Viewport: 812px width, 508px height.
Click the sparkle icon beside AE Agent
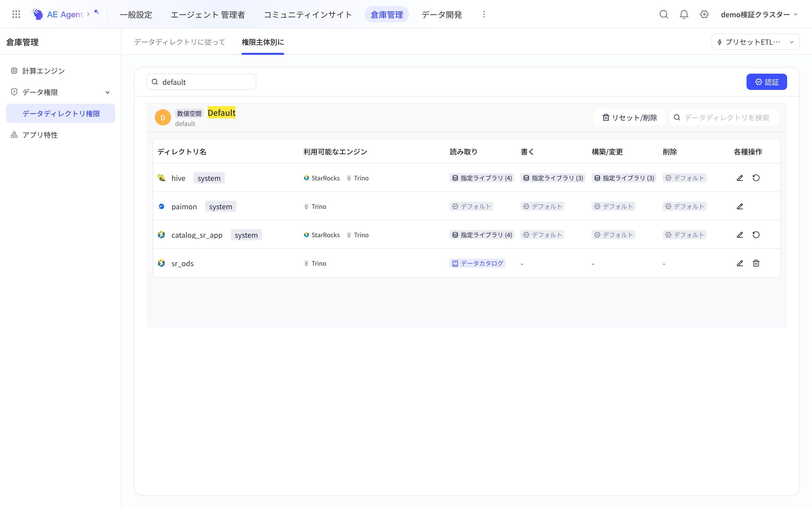pyautogui.click(x=96, y=12)
